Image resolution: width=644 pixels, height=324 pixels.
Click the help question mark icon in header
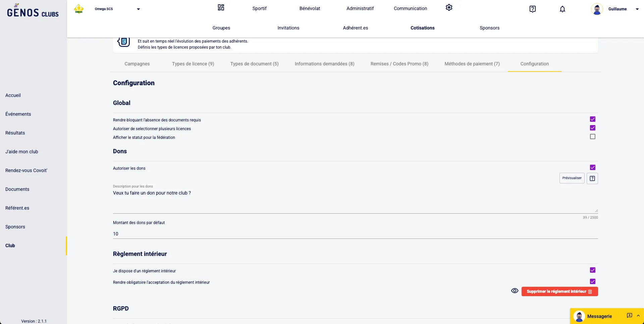[532, 9]
